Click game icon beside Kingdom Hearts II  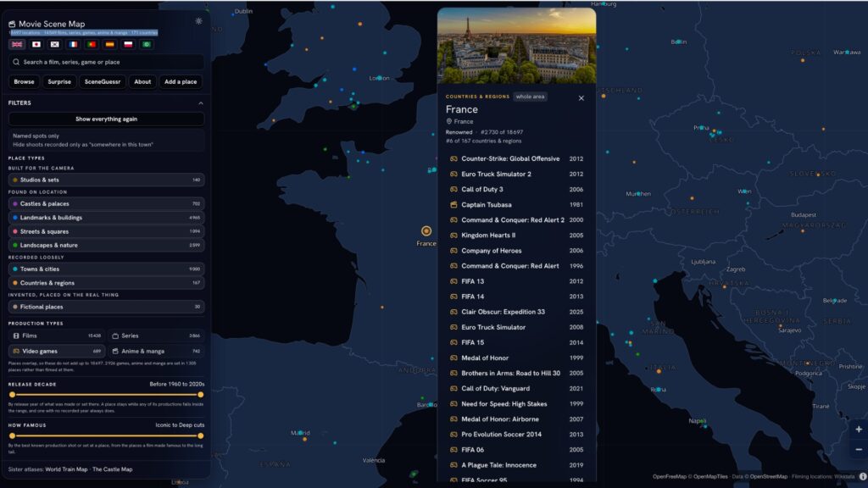[453, 236]
